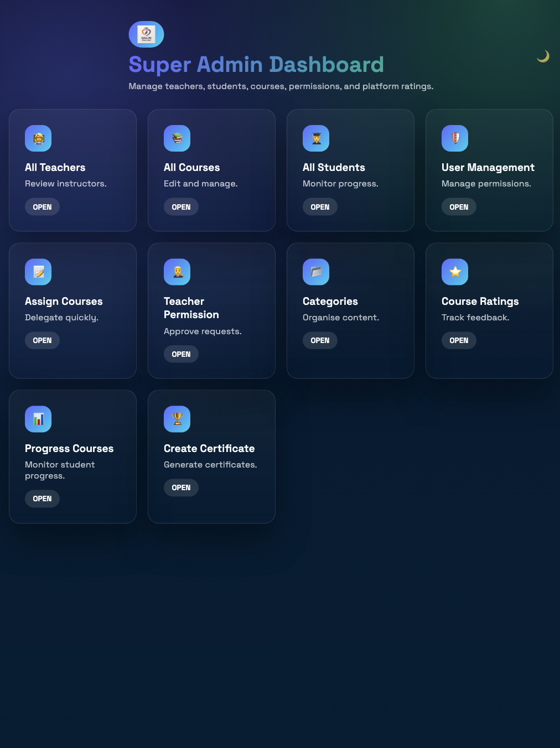Screen dimensions: 560x748
Task: Click the All Teachers card icon
Action: 38,138
